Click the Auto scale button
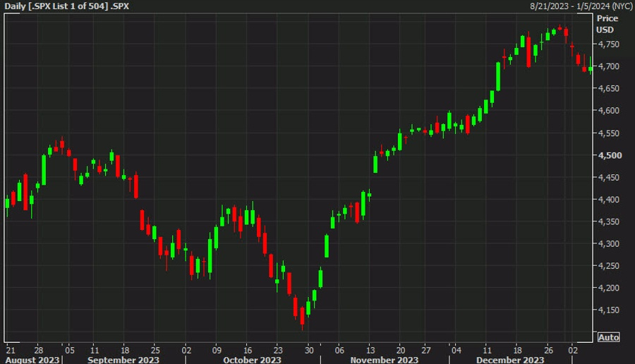This screenshot has width=635, height=364. tap(608, 337)
